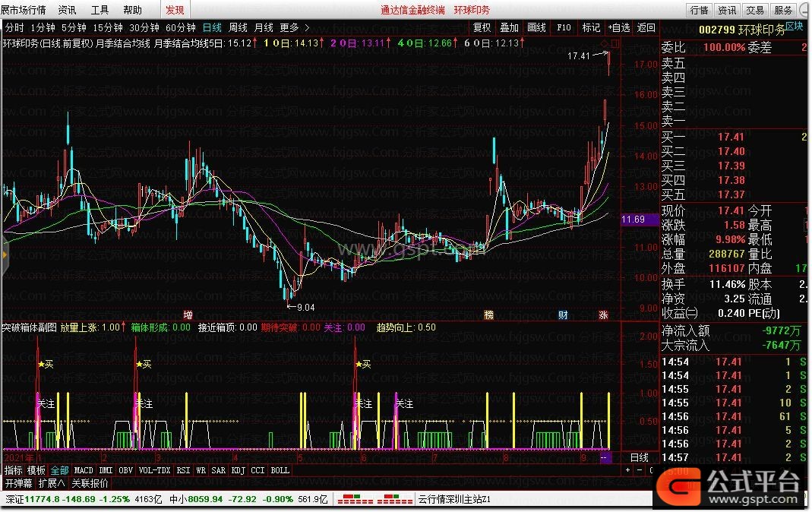Click 云行情深圳主站Z1 server status

tap(454, 500)
